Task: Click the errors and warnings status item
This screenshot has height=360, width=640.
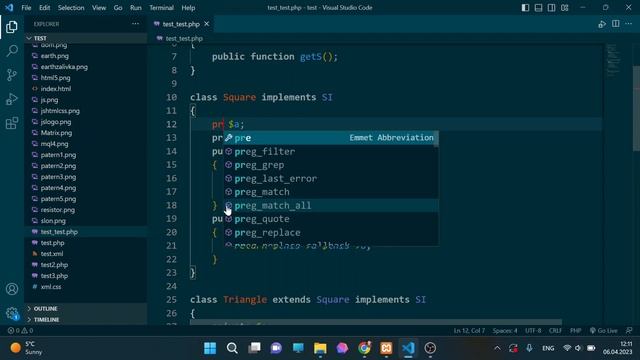Action: 20,331
